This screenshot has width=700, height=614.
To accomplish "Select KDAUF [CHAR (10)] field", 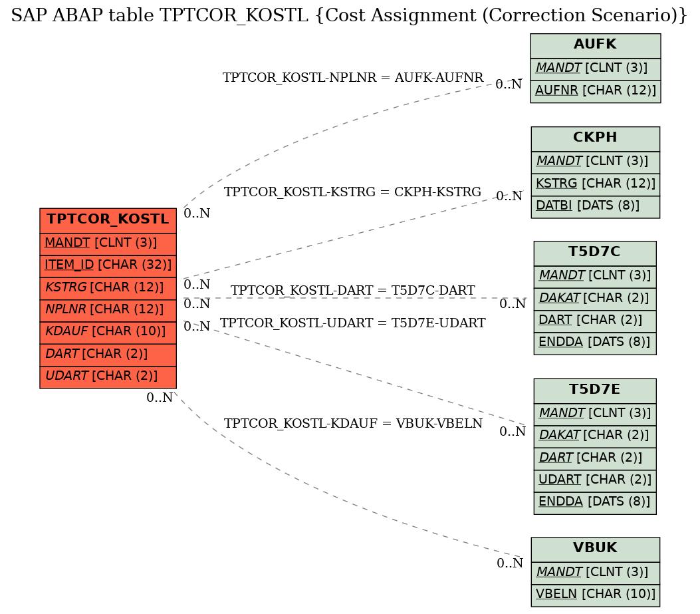I will pos(108,333).
